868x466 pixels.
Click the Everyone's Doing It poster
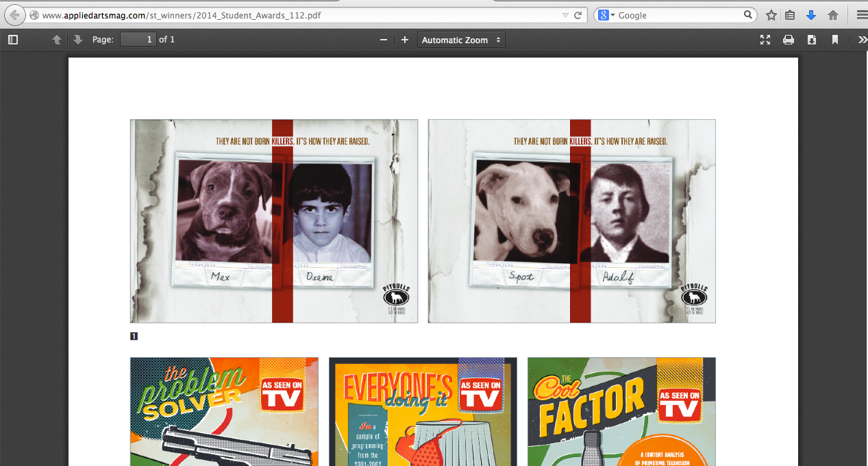[423, 411]
